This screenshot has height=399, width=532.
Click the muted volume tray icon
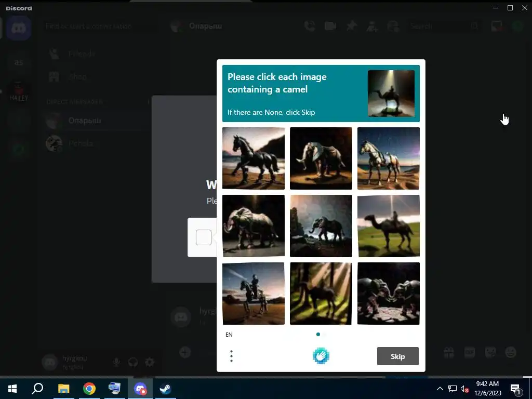tap(465, 389)
